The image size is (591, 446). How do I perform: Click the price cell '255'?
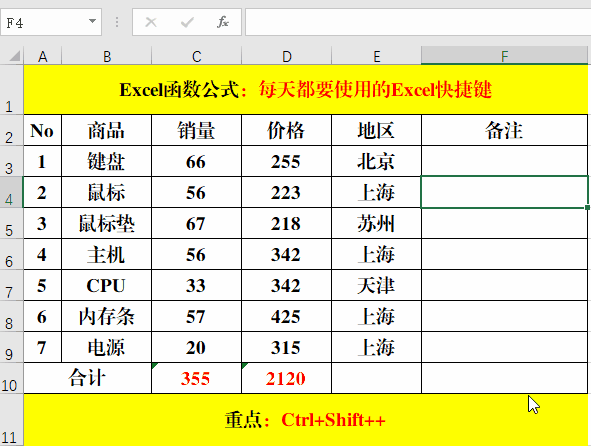286,161
